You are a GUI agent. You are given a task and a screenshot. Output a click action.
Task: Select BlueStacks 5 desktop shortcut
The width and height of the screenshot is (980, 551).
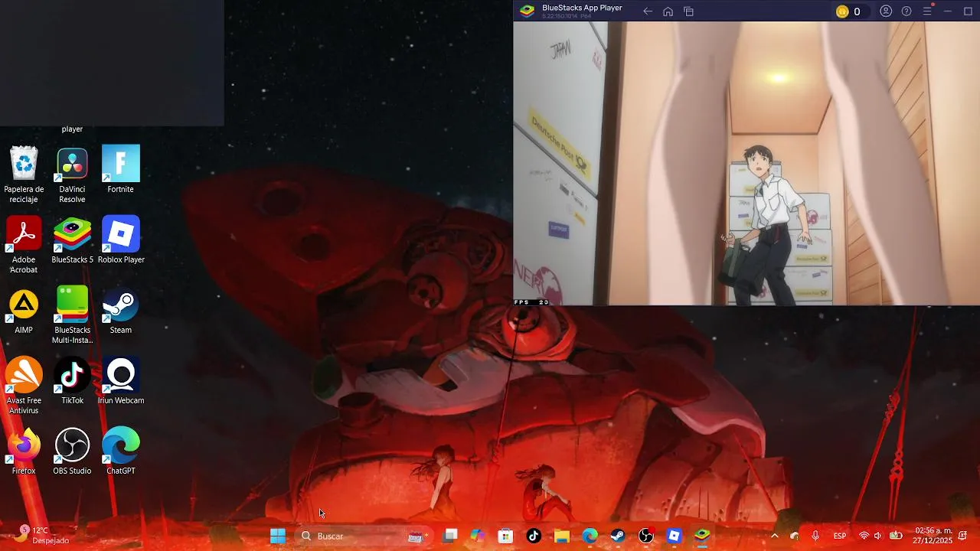click(x=72, y=240)
